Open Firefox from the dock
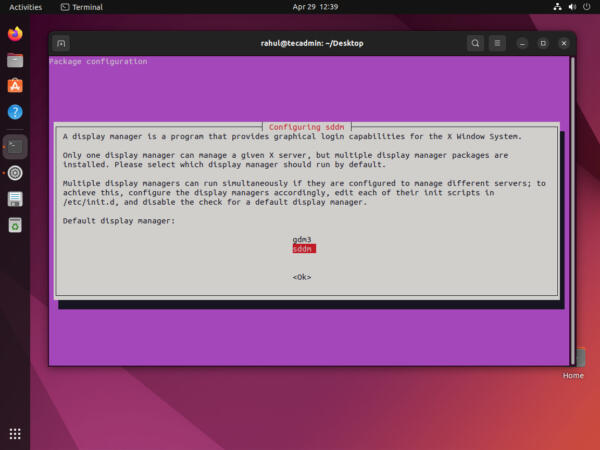 (x=15, y=34)
